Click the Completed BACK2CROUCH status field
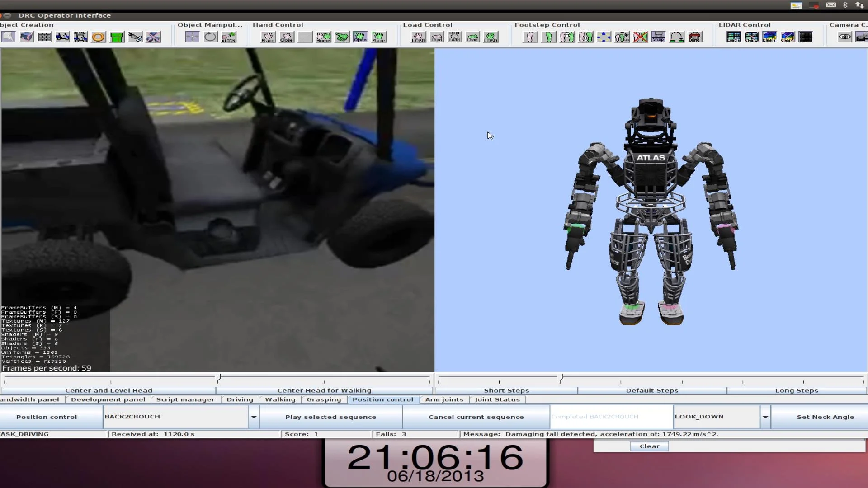868x488 pixels. 611,417
